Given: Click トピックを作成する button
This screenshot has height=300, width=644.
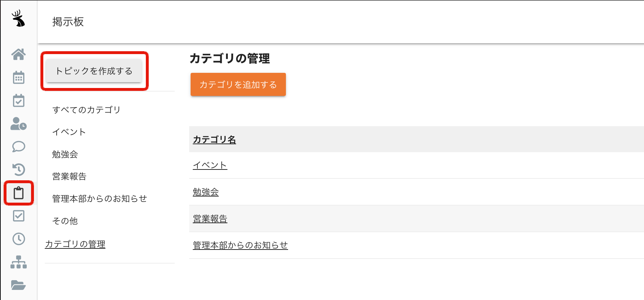Looking at the screenshot, I should [x=94, y=71].
